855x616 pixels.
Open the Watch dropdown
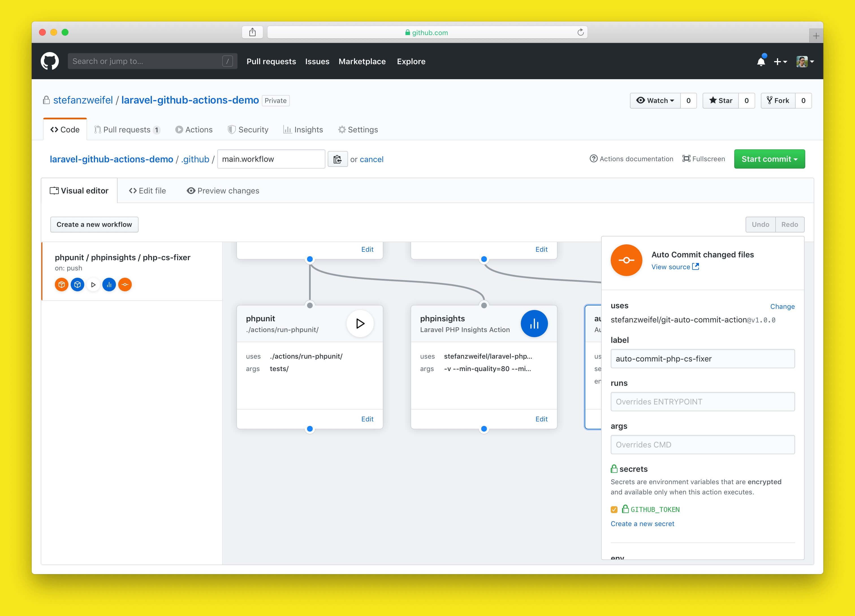[x=655, y=100]
